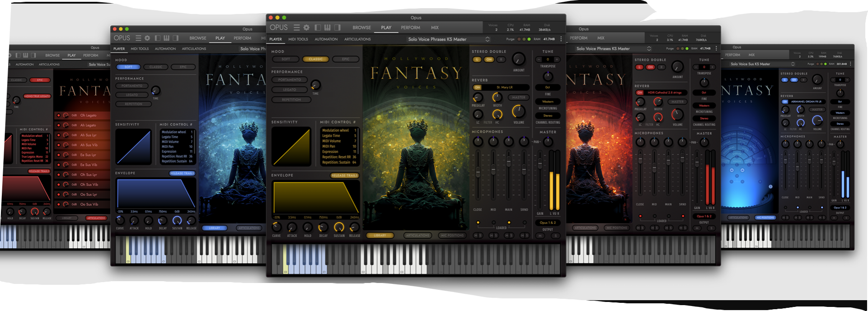Click the Stereo Double R button in front window

(501, 60)
